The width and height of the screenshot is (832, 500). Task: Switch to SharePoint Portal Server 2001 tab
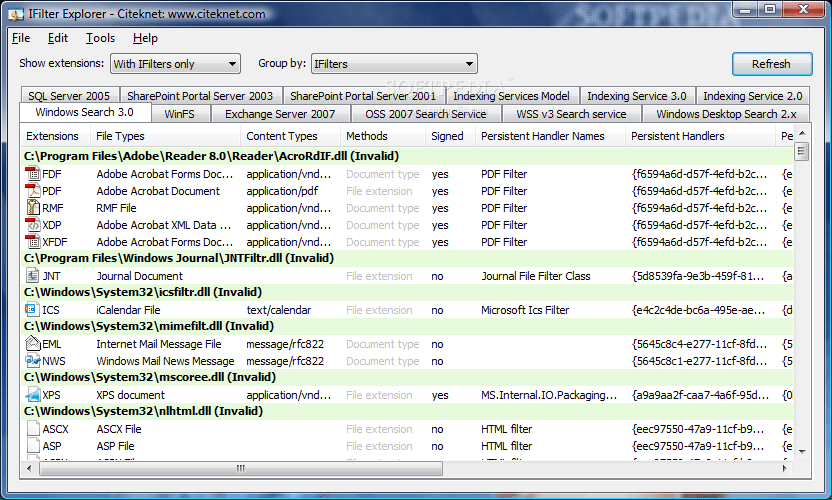click(x=363, y=96)
